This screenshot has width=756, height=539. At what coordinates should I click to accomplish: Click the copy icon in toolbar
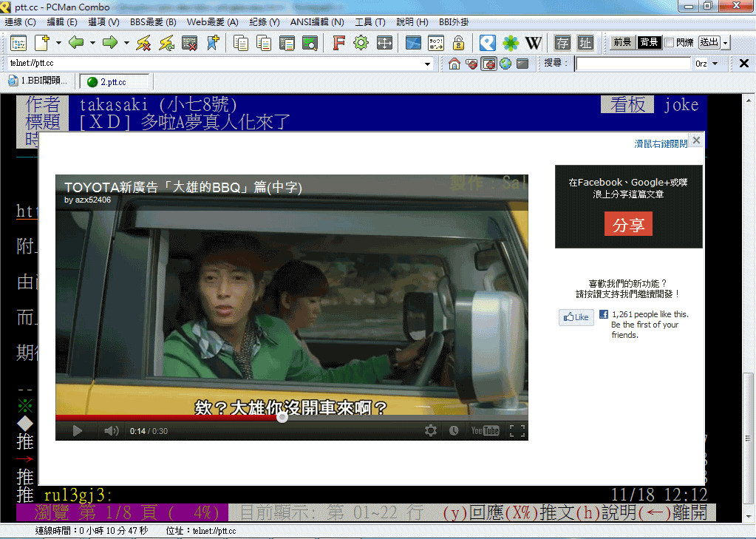241,43
